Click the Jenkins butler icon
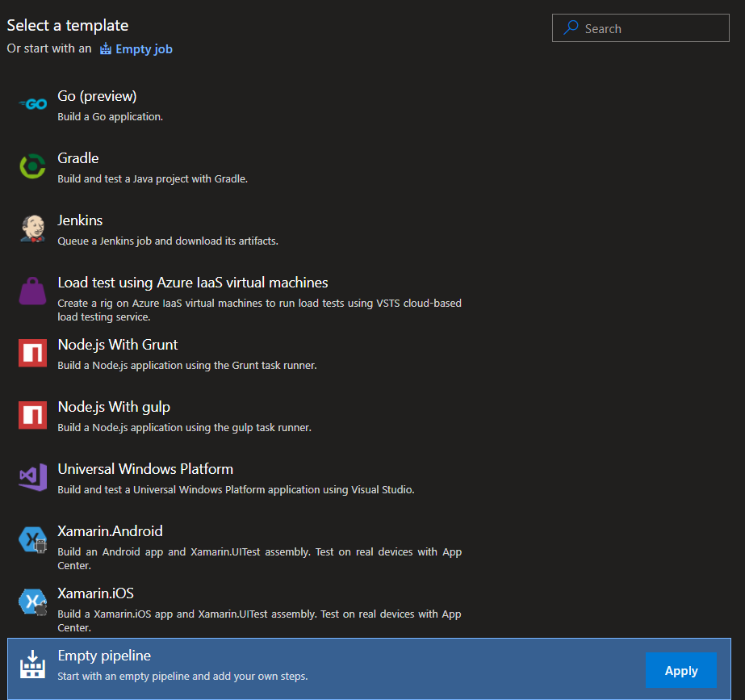Image resolution: width=745 pixels, height=700 pixels. (x=32, y=228)
